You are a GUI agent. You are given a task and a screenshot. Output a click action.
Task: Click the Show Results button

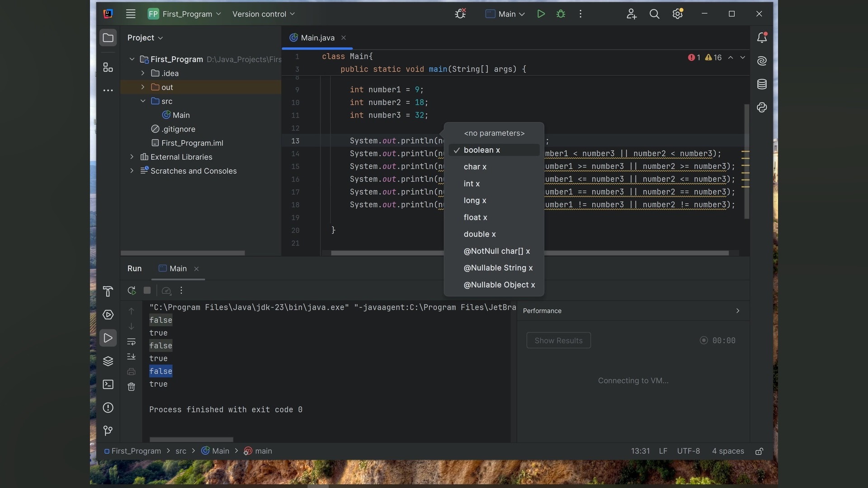(x=558, y=341)
